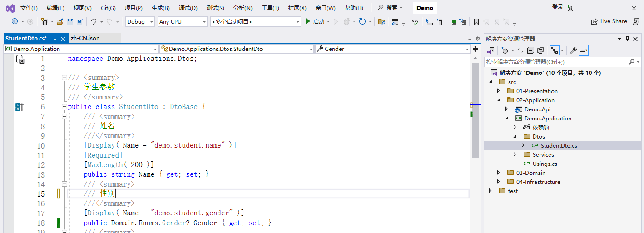Open Solution Explorer properties wrench icon

pos(574,50)
